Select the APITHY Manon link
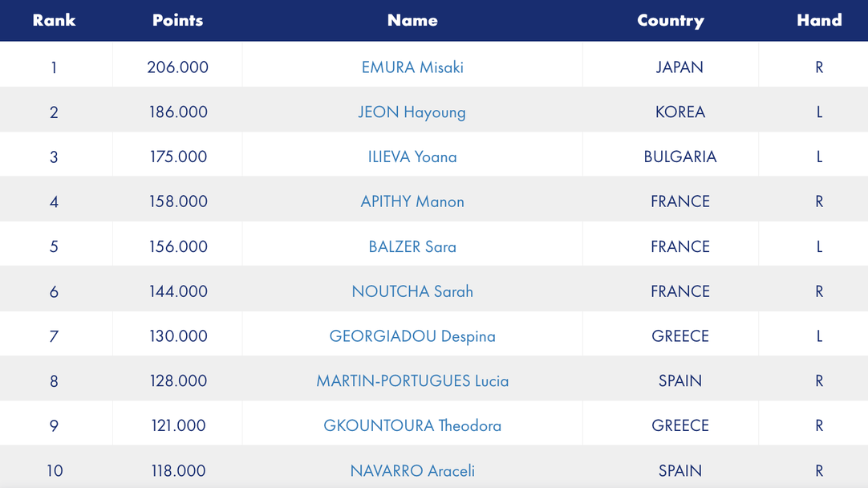Viewport: 868px width, 488px height. (412, 201)
